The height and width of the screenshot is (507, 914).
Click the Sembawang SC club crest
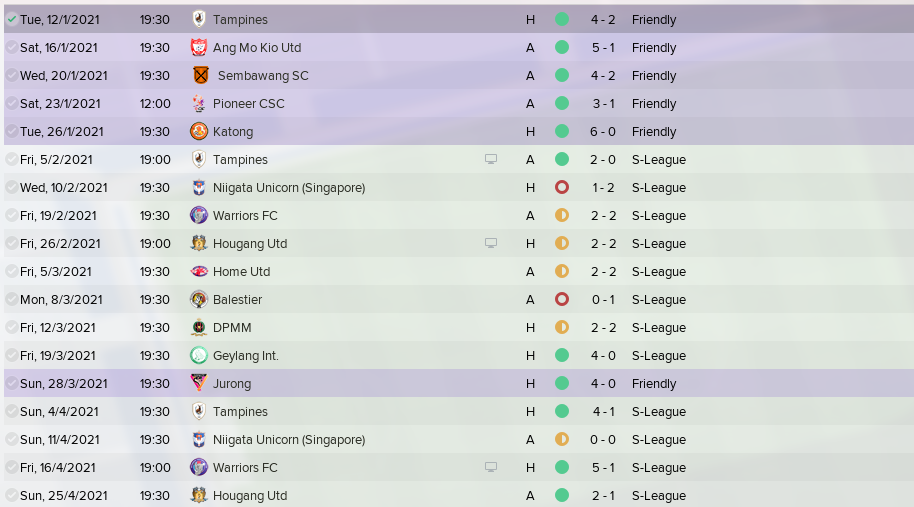(201, 75)
